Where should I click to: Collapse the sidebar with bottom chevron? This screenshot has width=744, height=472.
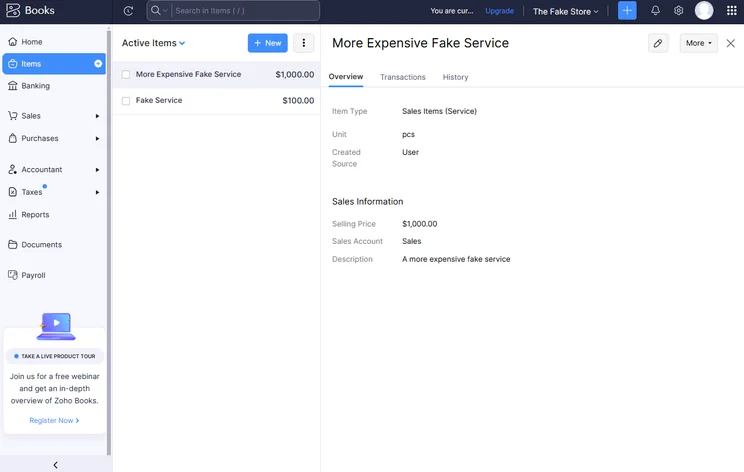coord(56,465)
